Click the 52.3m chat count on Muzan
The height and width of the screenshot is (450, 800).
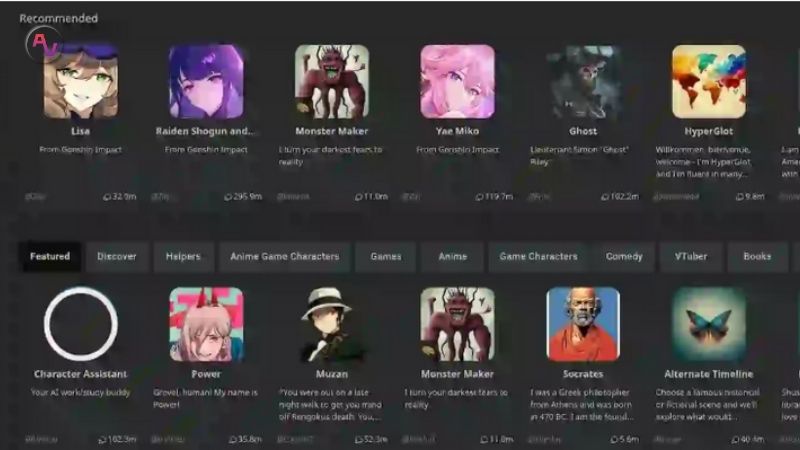(371, 439)
